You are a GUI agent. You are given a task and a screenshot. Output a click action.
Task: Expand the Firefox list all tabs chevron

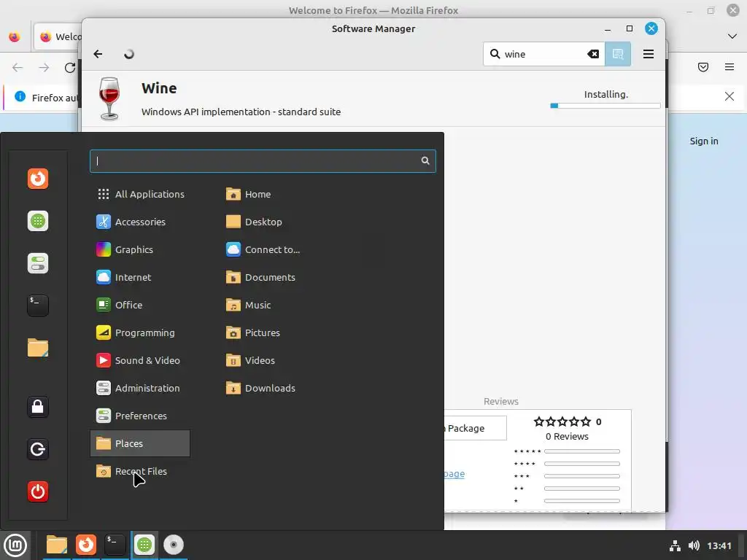point(732,36)
